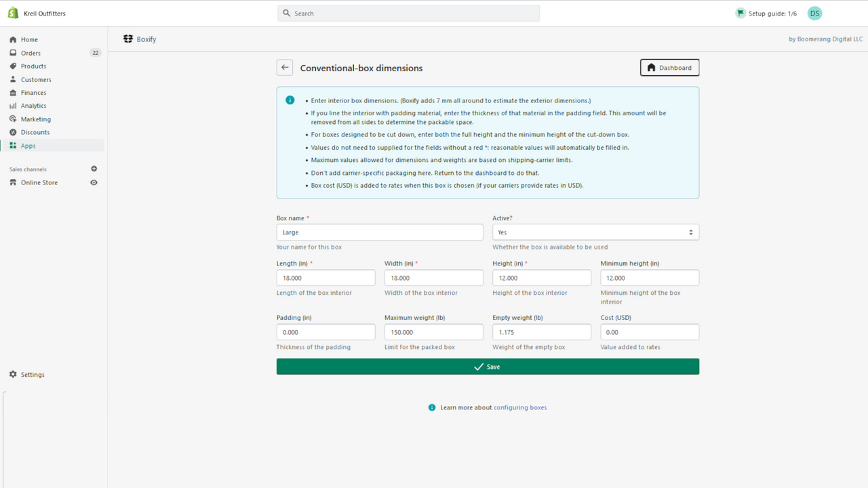Click the Orders inbox icon

13,53
